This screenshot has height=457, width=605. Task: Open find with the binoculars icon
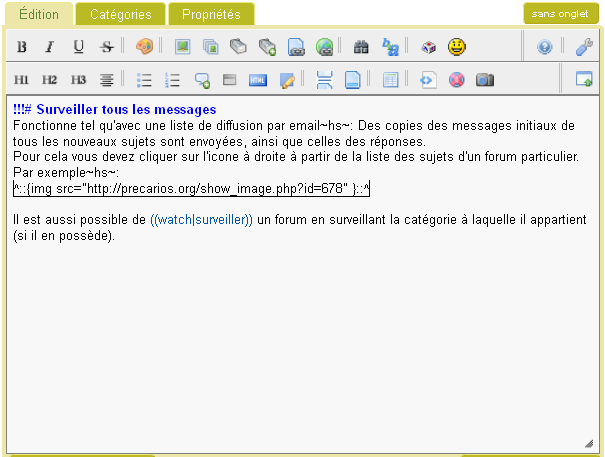tap(361, 47)
